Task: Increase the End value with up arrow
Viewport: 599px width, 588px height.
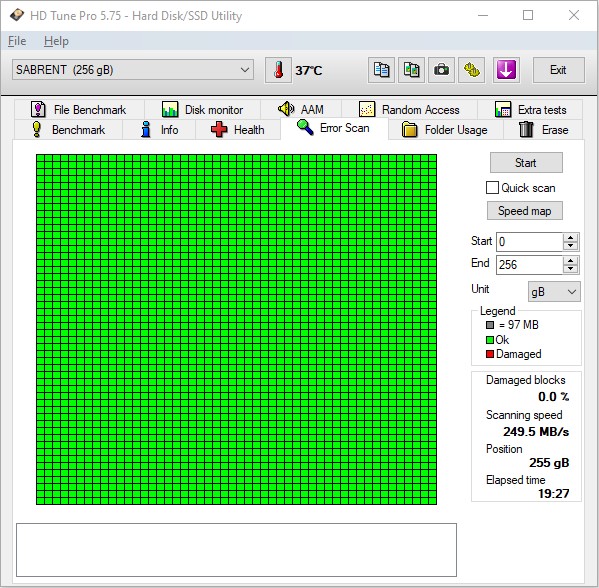Action: click(x=570, y=260)
